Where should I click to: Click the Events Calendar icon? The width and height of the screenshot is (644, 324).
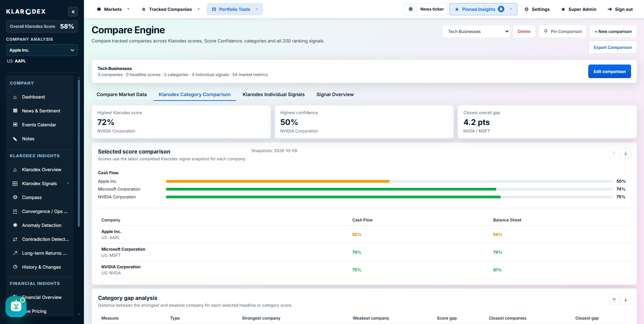[15, 125]
